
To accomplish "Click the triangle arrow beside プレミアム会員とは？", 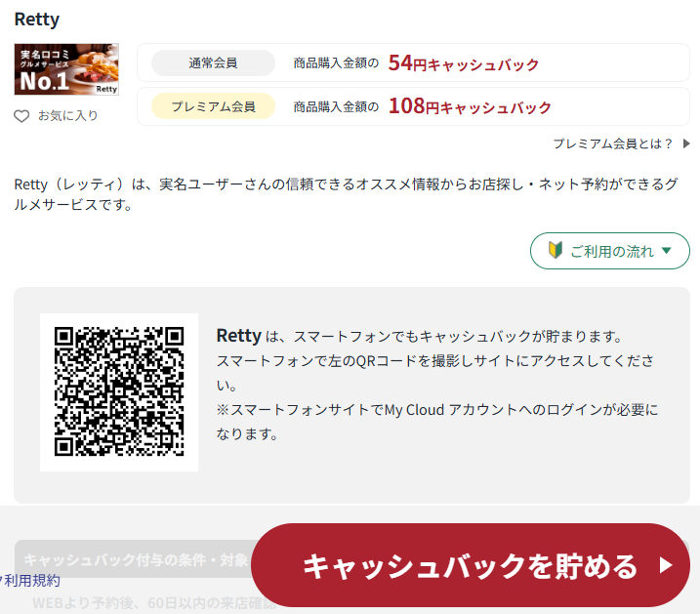I will click(x=686, y=143).
